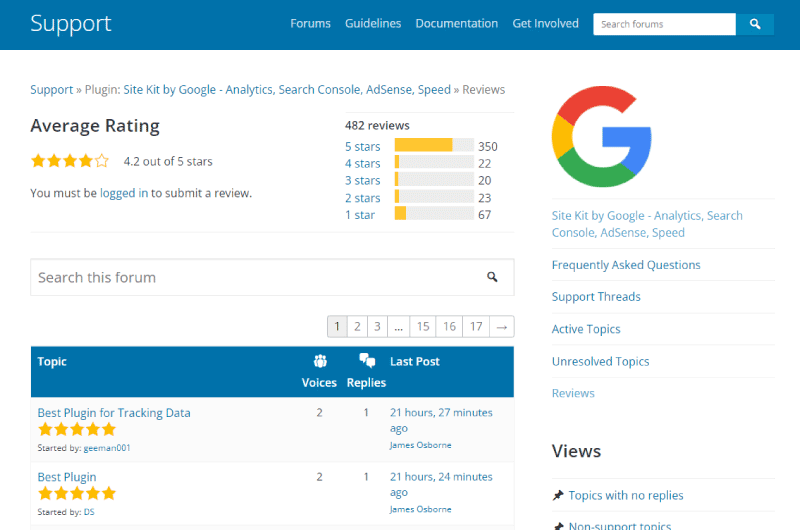This screenshot has width=800, height=530.
Task: Click the five stars under Best Plugin for Tracking Data
Action: click(x=77, y=430)
